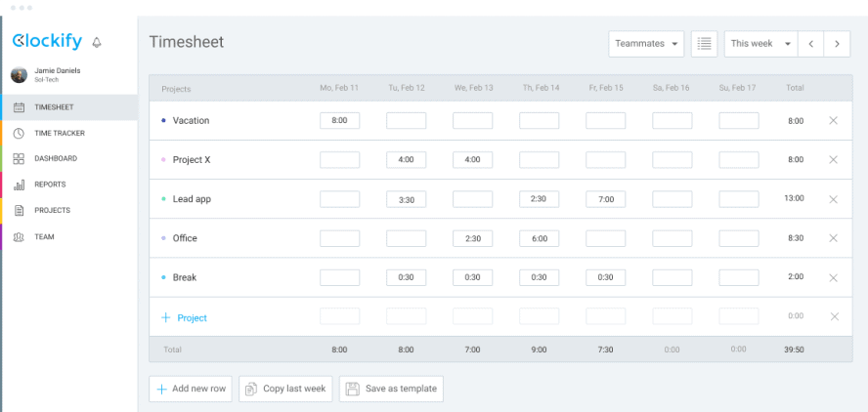Click Save as template button
This screenshot has width=868, height=412.
pyautogui.click(x=391, y=389)
